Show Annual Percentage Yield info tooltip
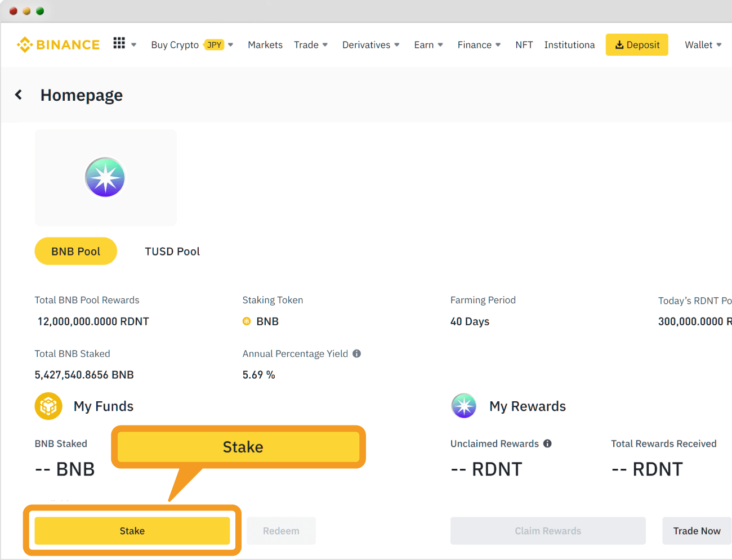Viewport: 732px width, 560px height. [356, 353]
